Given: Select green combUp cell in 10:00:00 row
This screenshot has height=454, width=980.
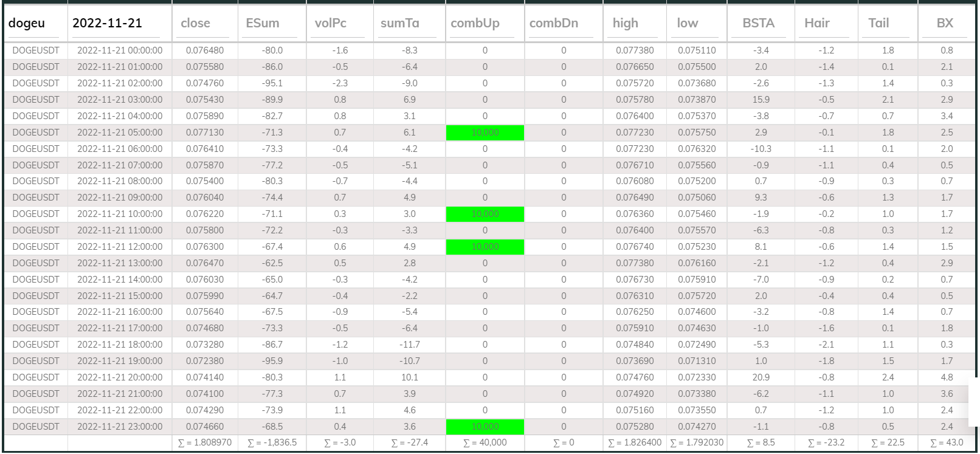Looking at the screenshot, I should pyautogui.click(x=485, y=214).
